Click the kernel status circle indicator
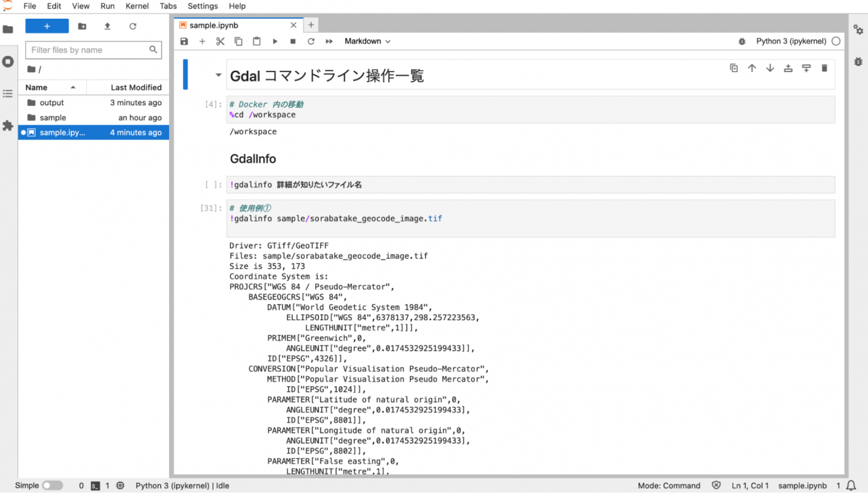The height and width of the screenshot is (493, 868). pyautogui.click(x=836, y=41)
